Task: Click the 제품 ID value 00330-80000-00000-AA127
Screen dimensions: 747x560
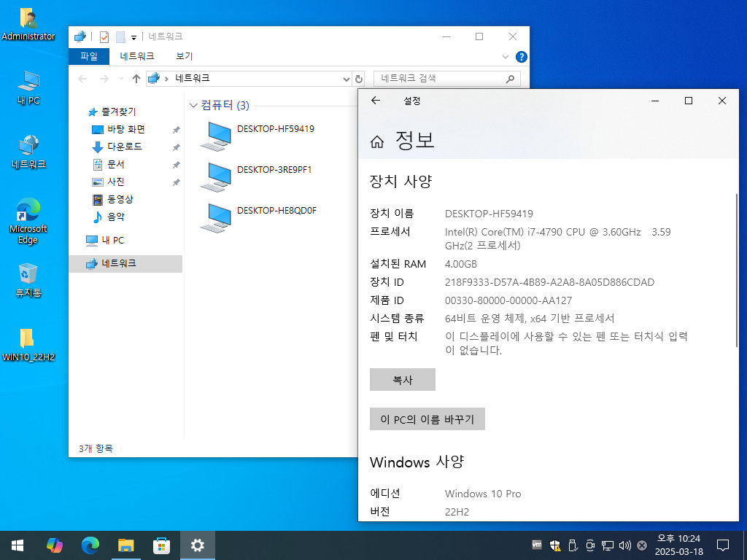Action: click(x=508, y=300)
